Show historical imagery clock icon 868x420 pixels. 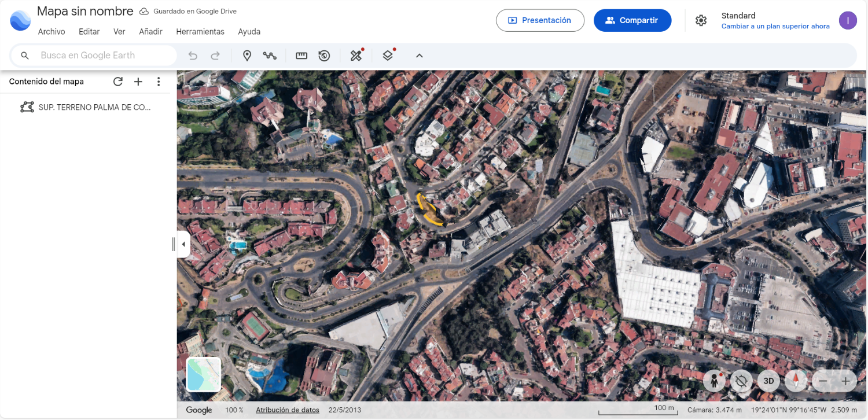[324, 56]
